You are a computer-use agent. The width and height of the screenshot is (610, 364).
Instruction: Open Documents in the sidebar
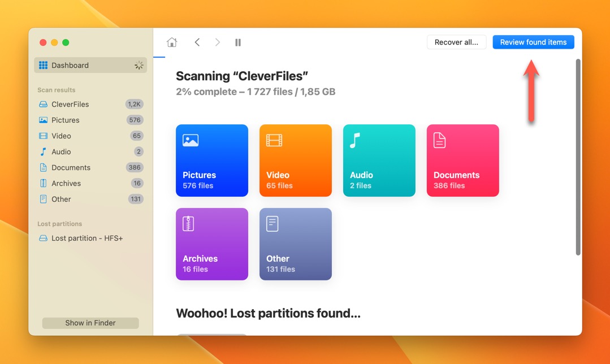point(90,167)
